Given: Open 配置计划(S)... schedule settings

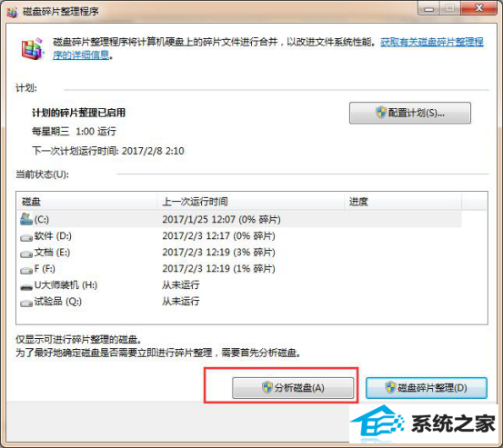Looking at the screenshot, I should 410,113.
